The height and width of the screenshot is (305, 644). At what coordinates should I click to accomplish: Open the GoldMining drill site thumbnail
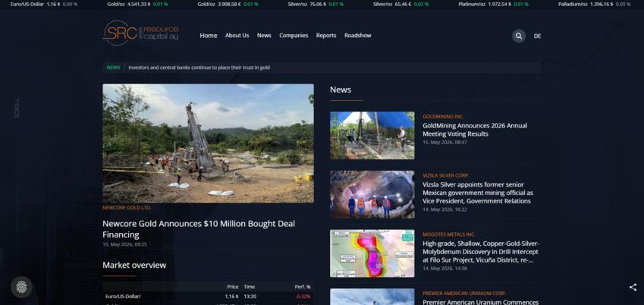pos(372,136)
